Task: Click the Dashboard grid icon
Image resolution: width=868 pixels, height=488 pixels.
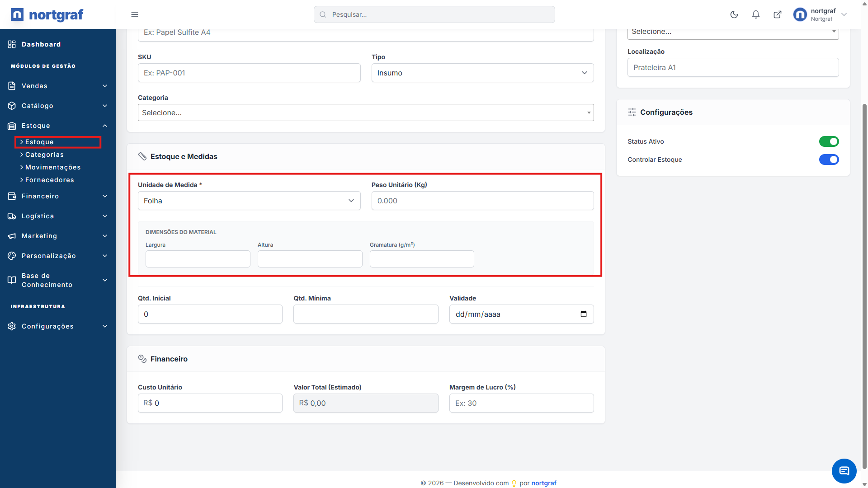Action: tap(12, 44)
